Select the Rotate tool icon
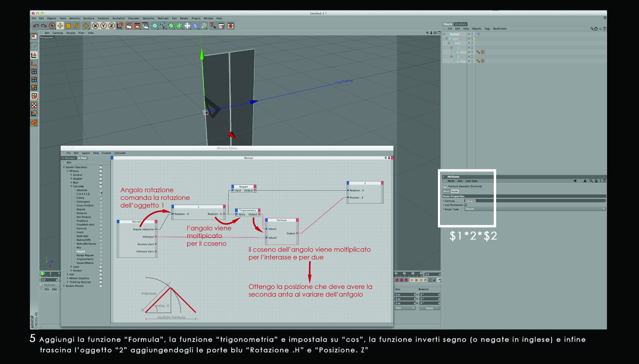This screenshot has width=639, height=364. [x=76, y=26]
